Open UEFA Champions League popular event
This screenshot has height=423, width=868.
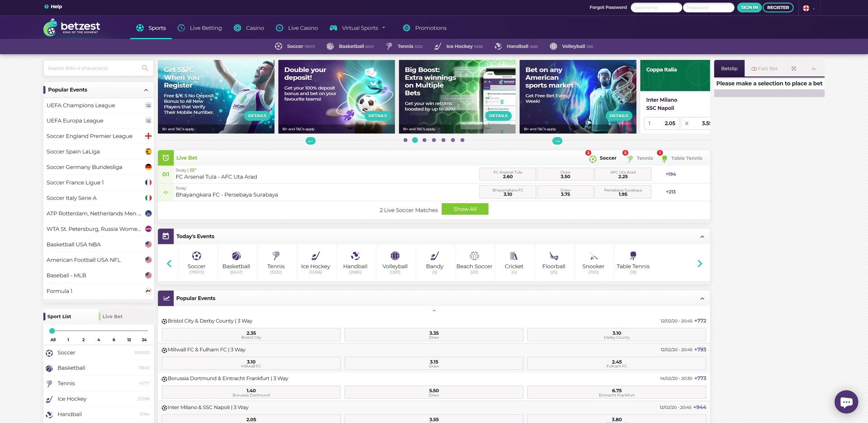99,105
